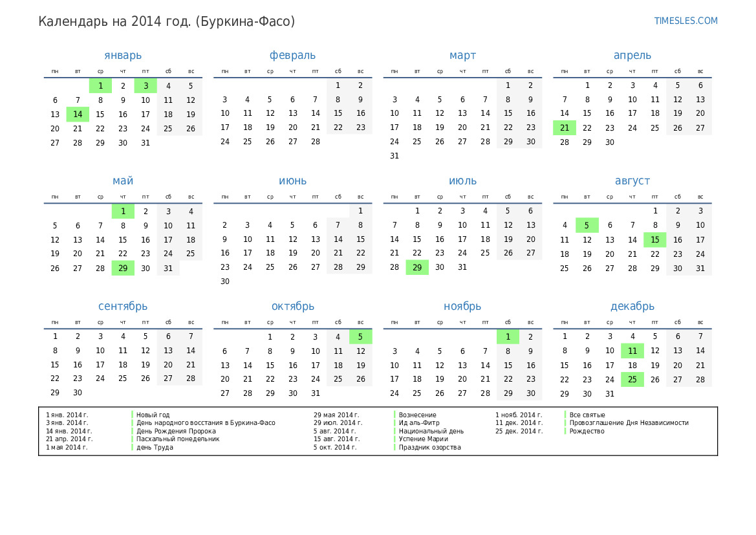Select the Пасхальный понедельник legend entry
Screen dimensions: 756x535
pos(178,439)
